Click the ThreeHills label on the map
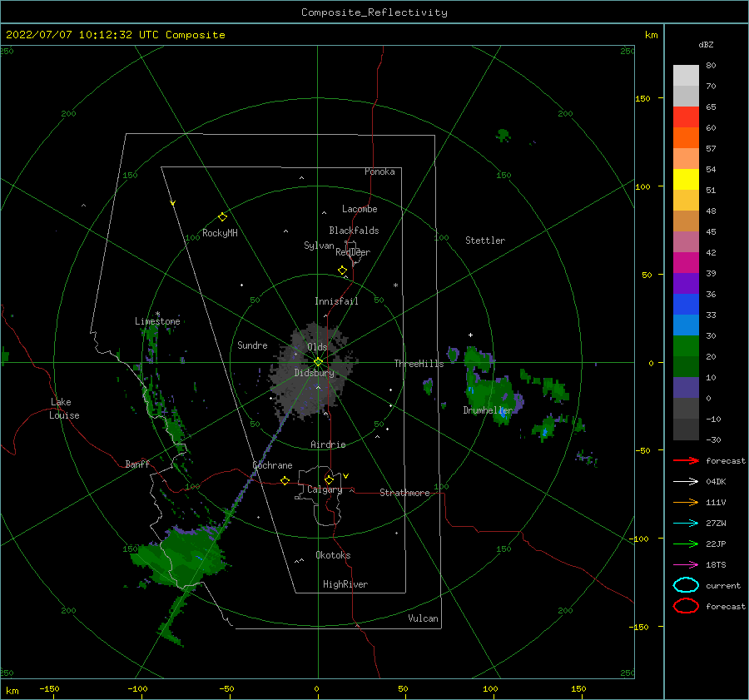749x700 pixels. pyautogui.click(x=419, y=364)
